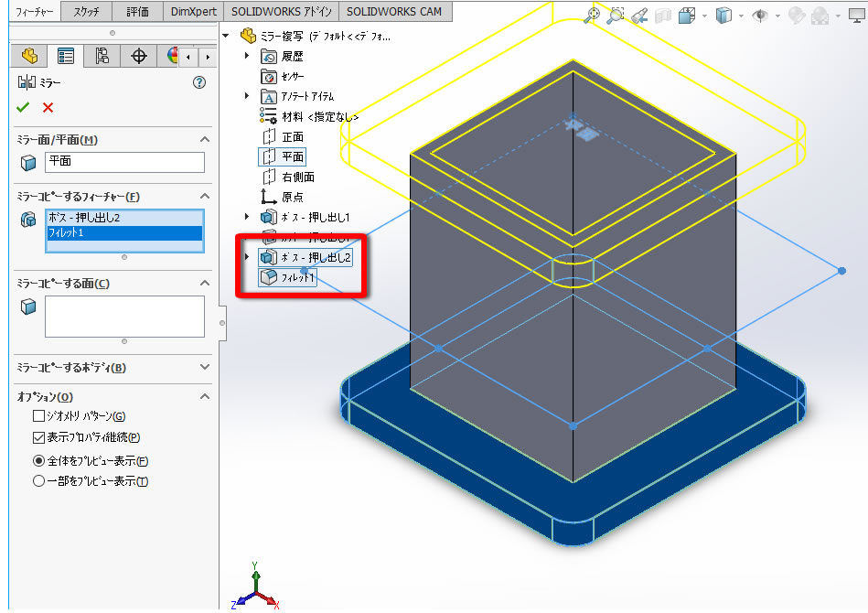Expand ミラーコピーするボディ section chevron
The height and width of the screenshot is (613, 868).
pyautogui.click(x=205, y=367)
